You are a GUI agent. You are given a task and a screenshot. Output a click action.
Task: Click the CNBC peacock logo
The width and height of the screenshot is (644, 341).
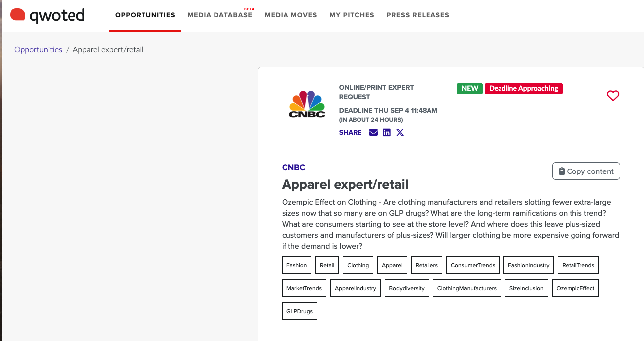coord(307,104)
